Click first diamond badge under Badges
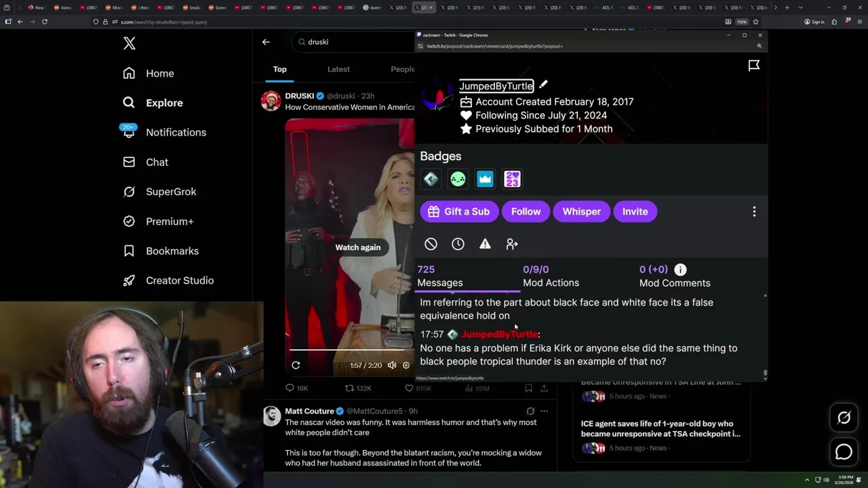 (x=431, y=179)
